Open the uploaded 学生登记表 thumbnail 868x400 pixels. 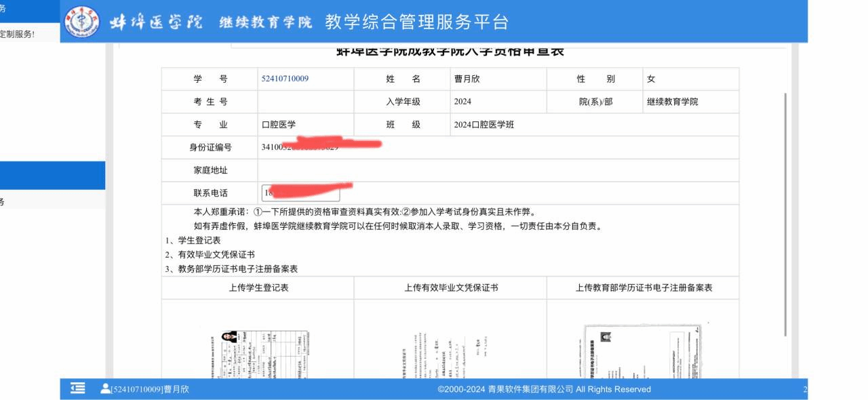pos(258,353)
